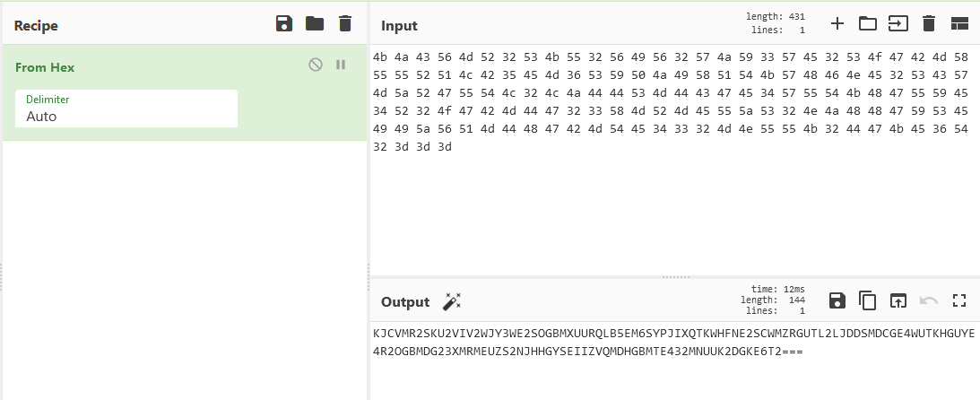980x400 pixels.
Task: Add a new input tab
Action: pyautogui.click(x=837, y=24)
